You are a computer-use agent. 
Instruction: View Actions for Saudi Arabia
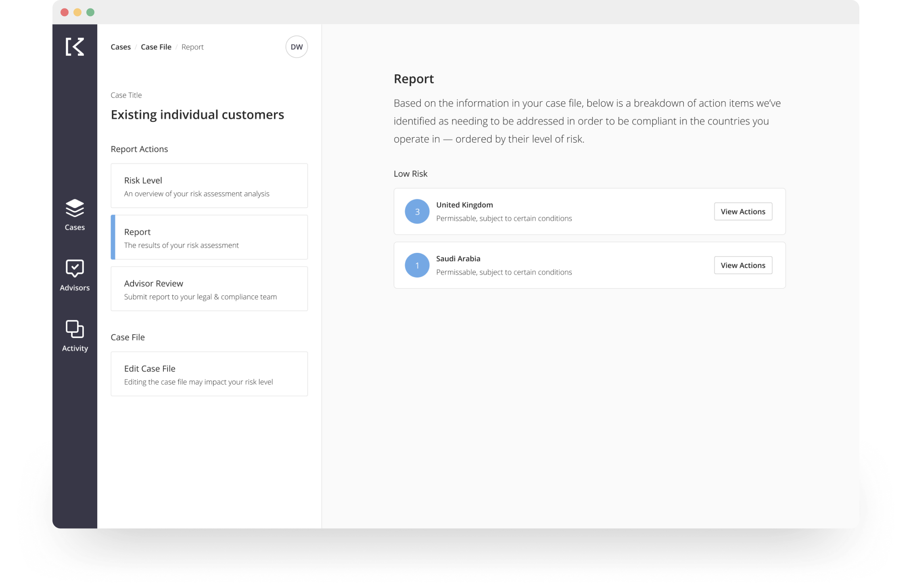(x=743, y=265)
